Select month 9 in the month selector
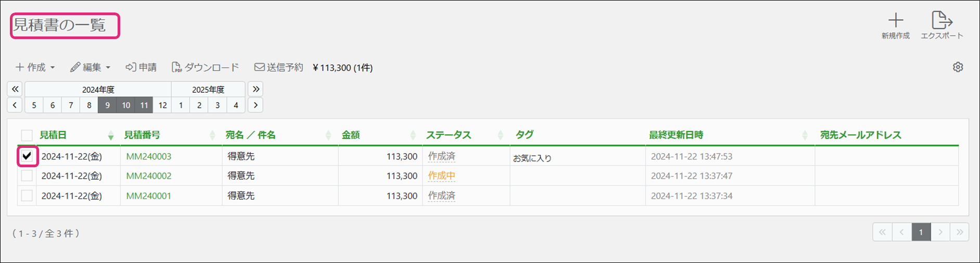 pyautogui.click(x=107, y=105)
